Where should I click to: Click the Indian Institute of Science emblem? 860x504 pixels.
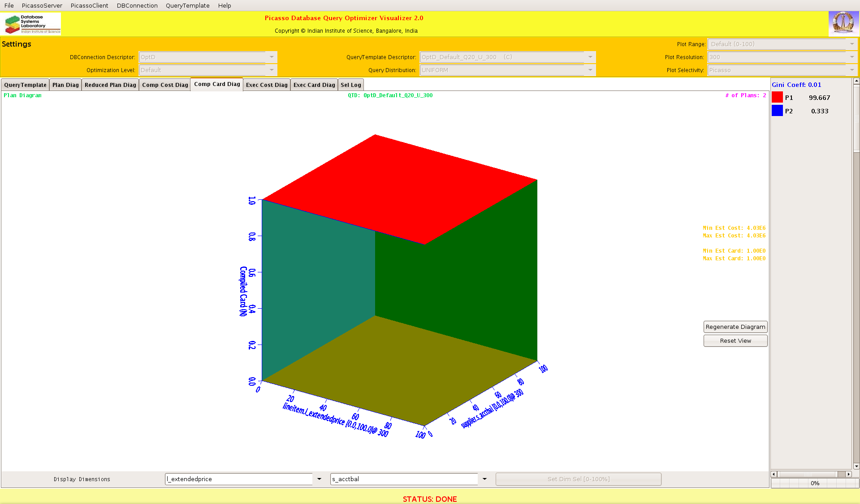(843, 23)
